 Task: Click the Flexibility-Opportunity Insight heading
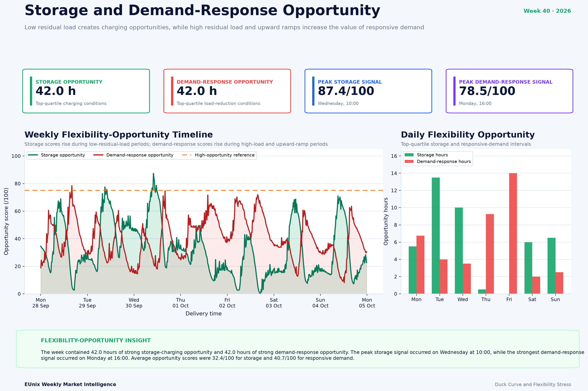[x=96, y=340]
